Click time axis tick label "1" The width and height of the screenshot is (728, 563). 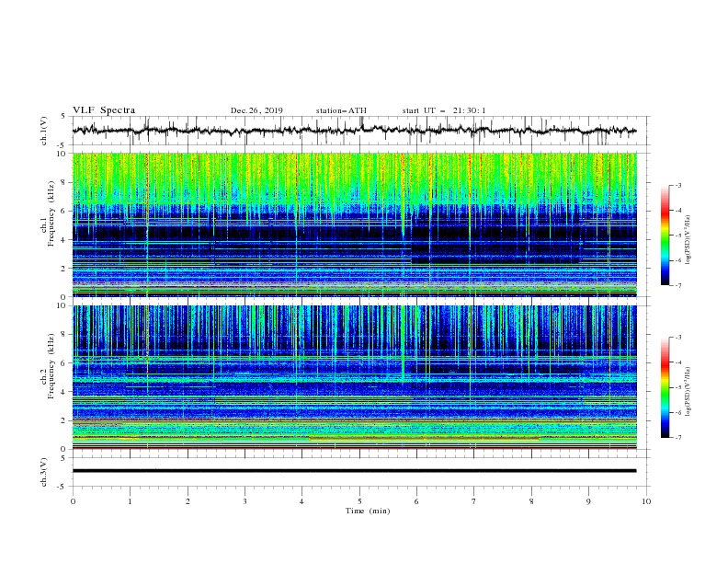(x=130, y=501)
